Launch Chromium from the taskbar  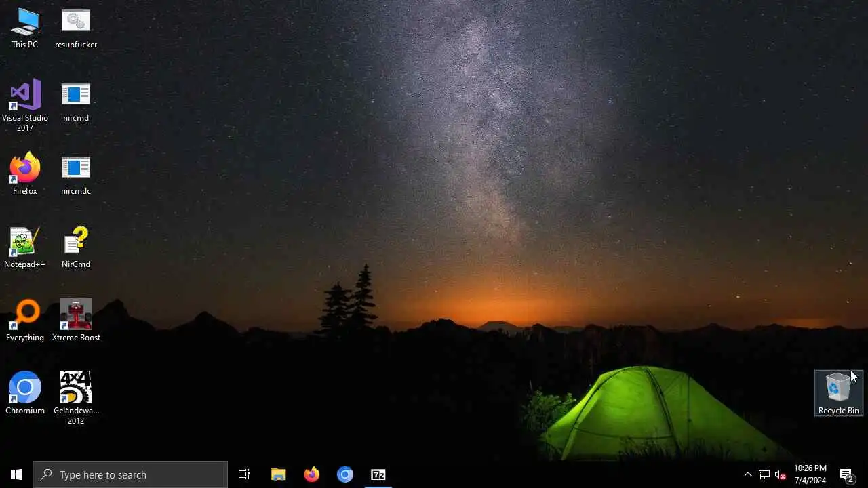point(345,474)
